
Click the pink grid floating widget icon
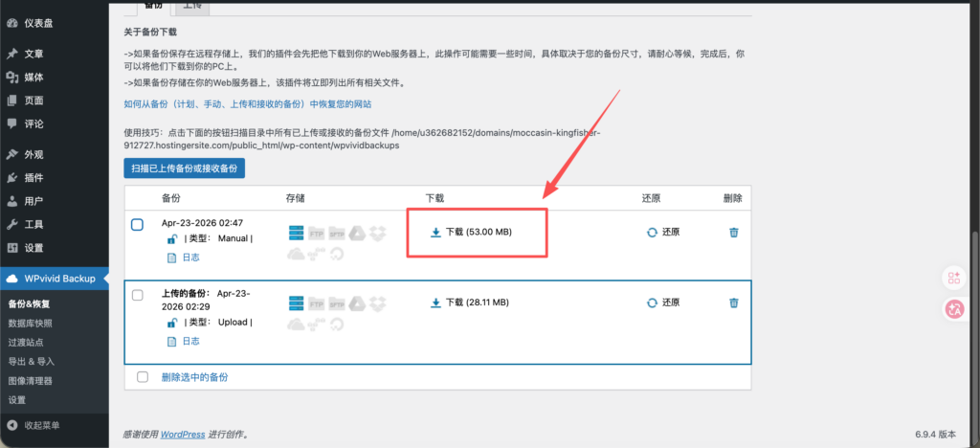click(954, 278)
